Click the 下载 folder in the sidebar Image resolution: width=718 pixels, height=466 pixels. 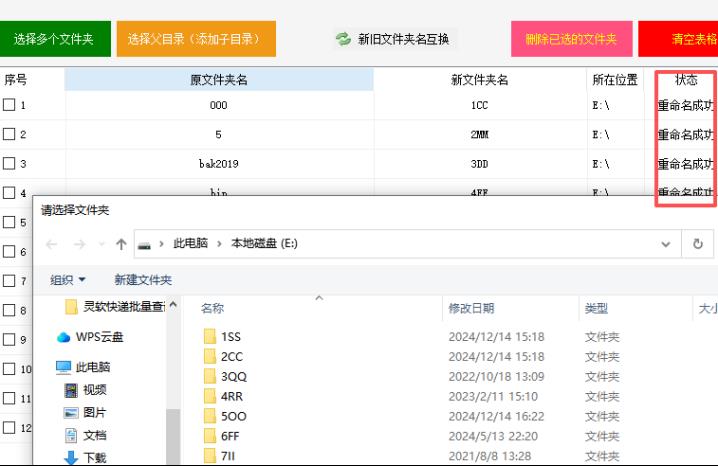93,457
